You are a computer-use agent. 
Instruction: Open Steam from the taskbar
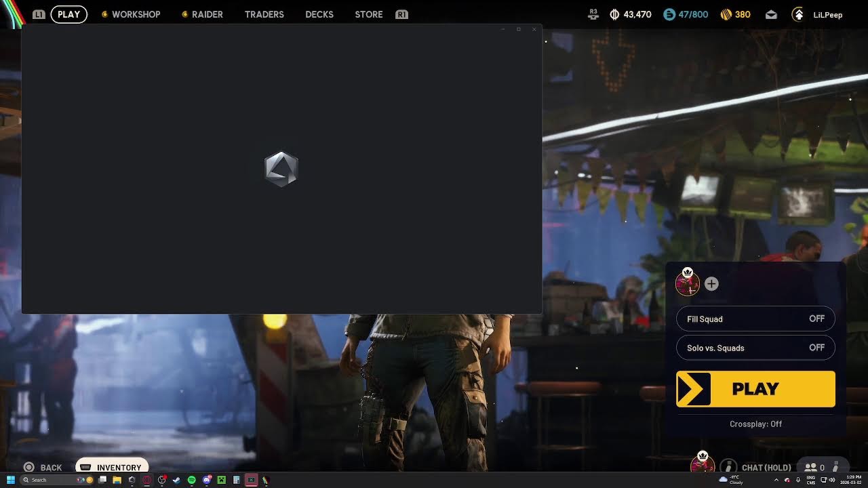177,480
